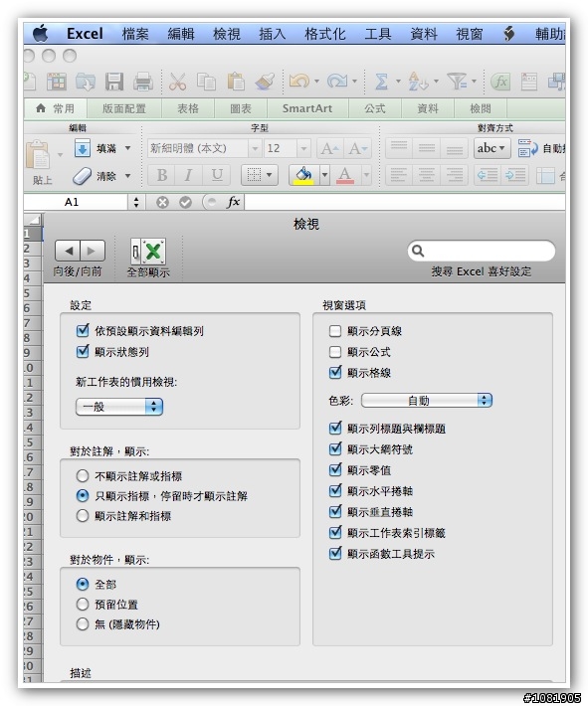Click the new from template icon
Image resolution: width=588 pixels, height=706 pixels.
pos(57,82)
